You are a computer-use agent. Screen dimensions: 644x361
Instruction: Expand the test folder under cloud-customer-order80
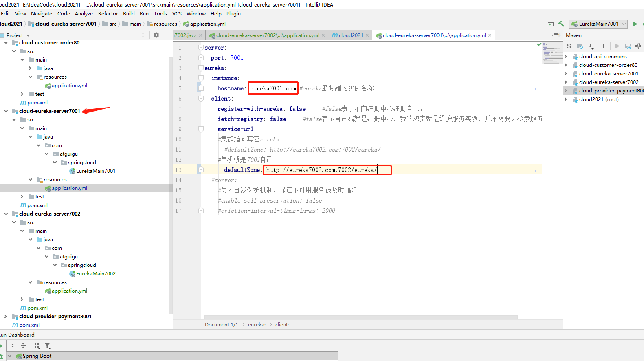[x=22, y=94]
